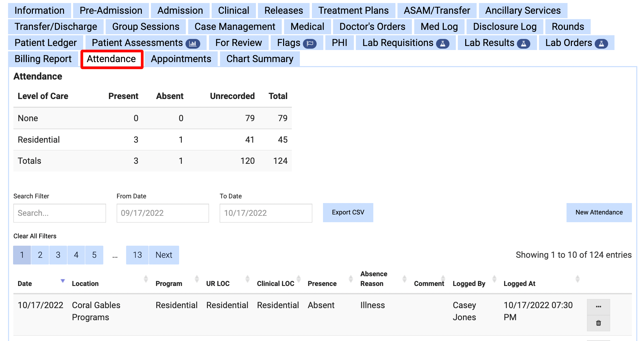Click the flask icon on Lab Results
Viewport: 644px width, 341px height.
523,44
